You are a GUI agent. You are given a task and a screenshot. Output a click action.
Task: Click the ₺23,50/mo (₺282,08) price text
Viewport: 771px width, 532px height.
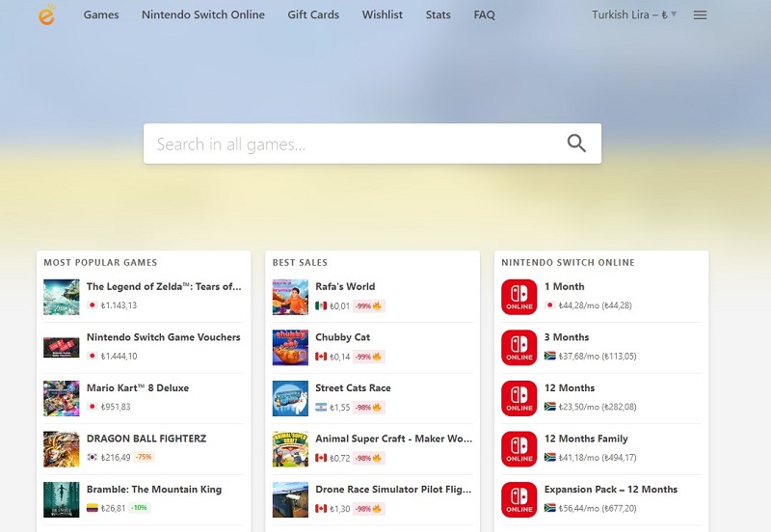pyautogui.click(x=598, y=407)
